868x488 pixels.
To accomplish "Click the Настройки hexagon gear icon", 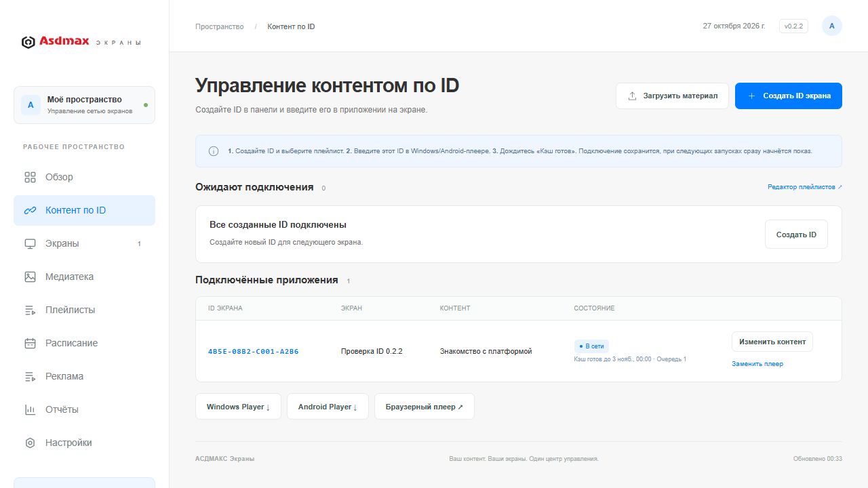I will pos(30,443).
